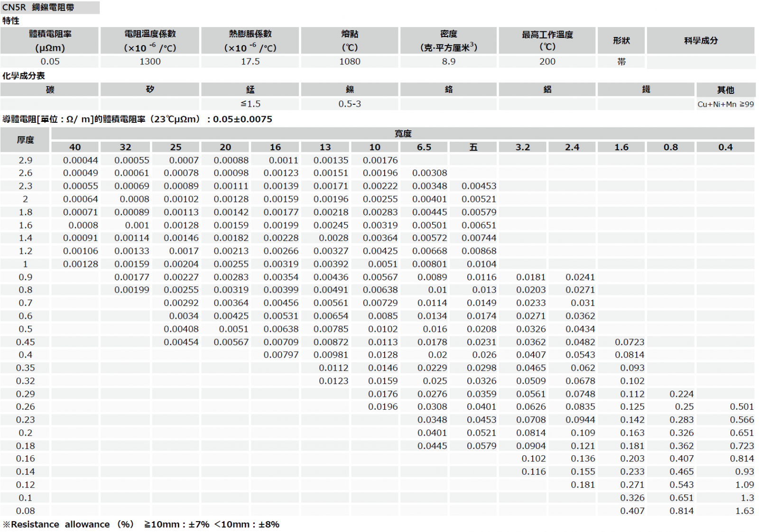This screenshot has width=759, height=532.
Task: Select the '矽' composition header
Action: click(x=150, y=90)
